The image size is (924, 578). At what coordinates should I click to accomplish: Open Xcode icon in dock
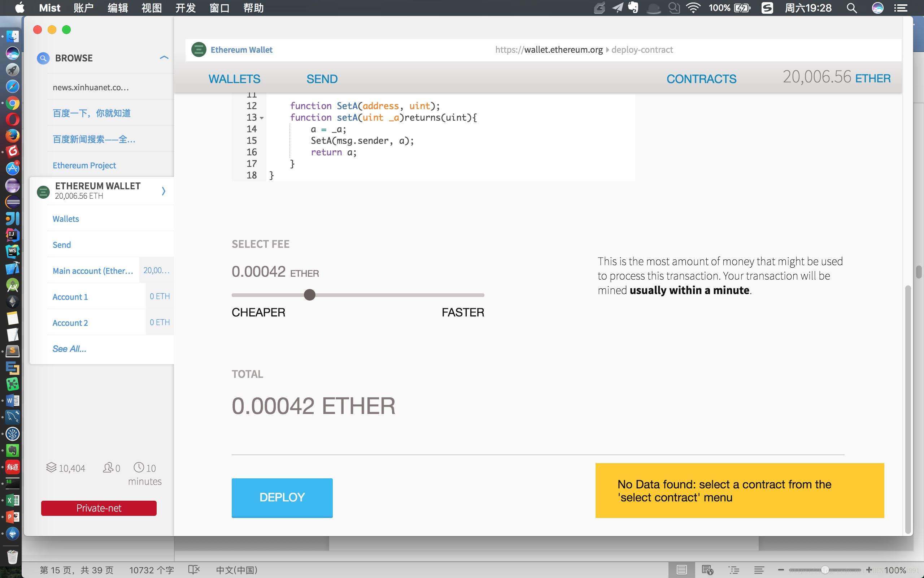[x=13, y=268]
